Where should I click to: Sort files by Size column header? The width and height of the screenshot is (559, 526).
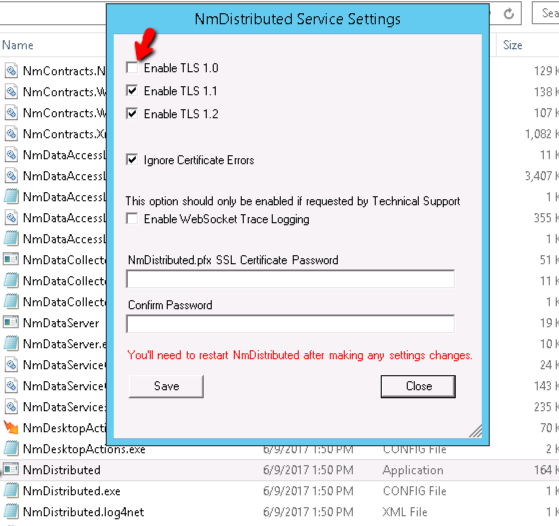click(x=513, y=45)
